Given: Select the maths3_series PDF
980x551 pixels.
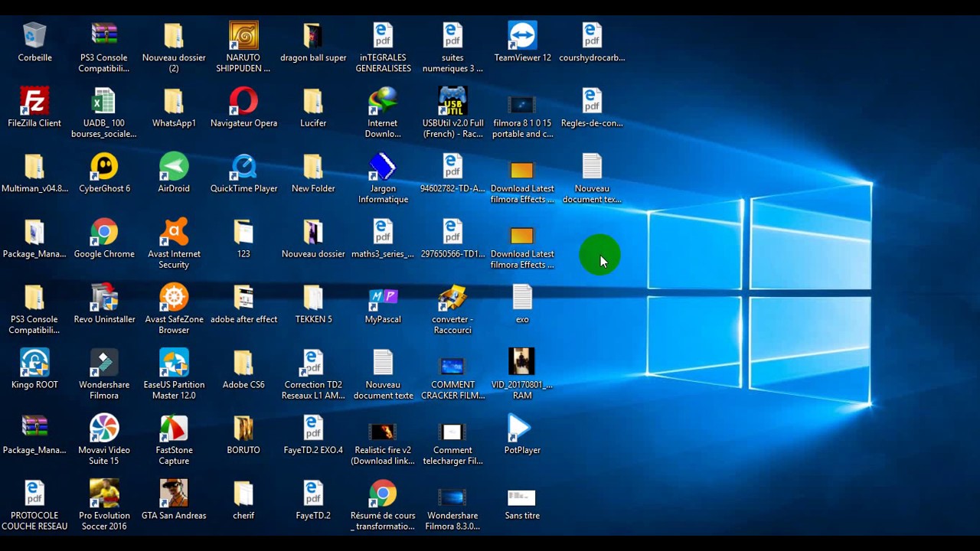Looking at the screenshot, I should tap(383, 232).
